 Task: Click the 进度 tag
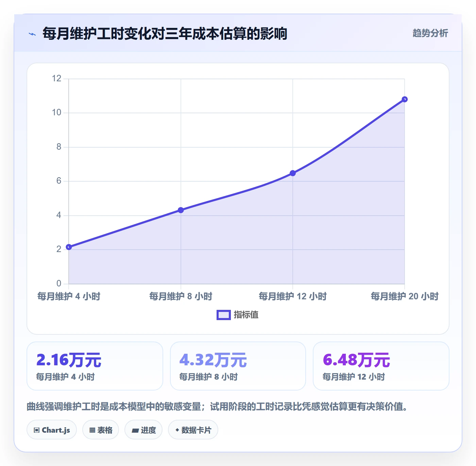(143, 430)
